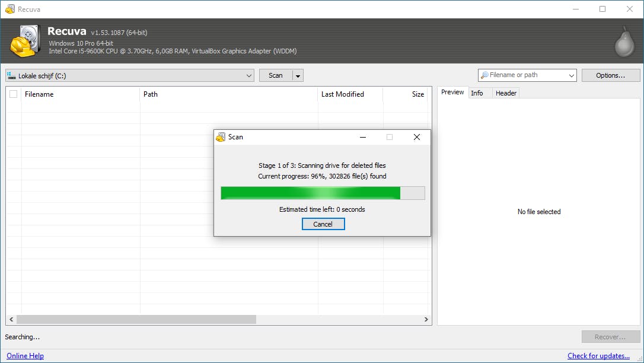Click the horizontal scrollbar thumb in file list
This screenshot has width=644, height=363.
(136, 319)
